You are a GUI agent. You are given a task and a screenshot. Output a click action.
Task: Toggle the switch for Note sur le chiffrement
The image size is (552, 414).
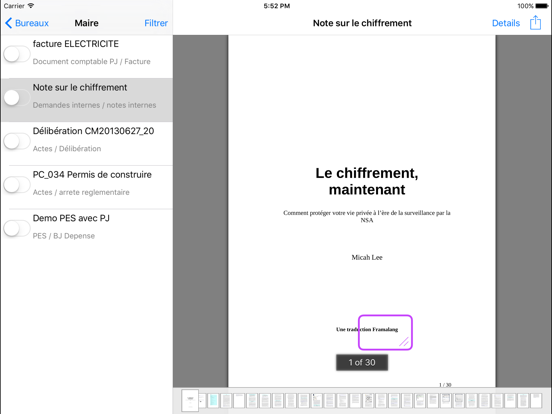(x=17, y=98)
